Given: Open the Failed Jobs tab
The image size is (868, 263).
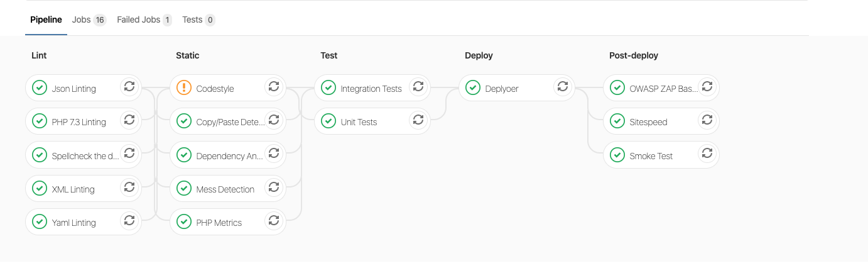Looking at the screenshot, I should pyautogui.click(x=144, y=20).
